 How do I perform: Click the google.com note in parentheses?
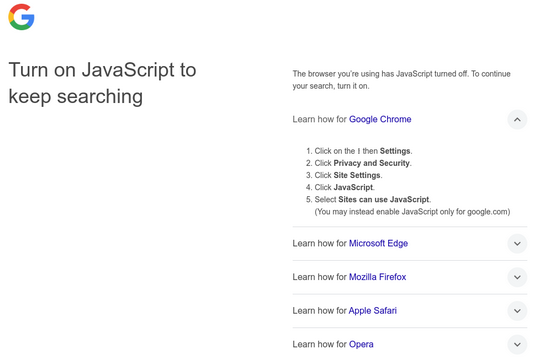click(x=412, y=211)
